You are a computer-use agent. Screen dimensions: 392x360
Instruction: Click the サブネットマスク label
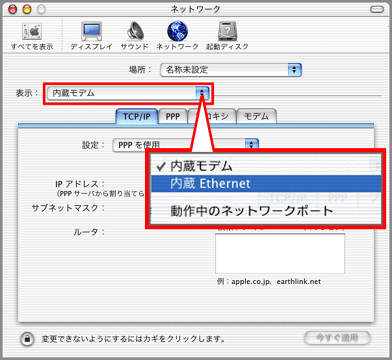68,208
